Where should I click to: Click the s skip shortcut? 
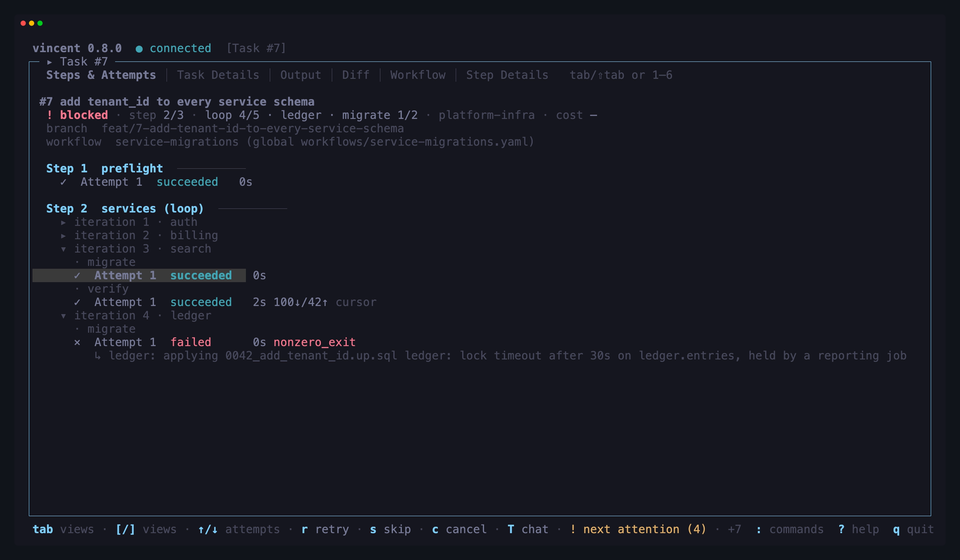pyautogui.click(x=390, y=529)
